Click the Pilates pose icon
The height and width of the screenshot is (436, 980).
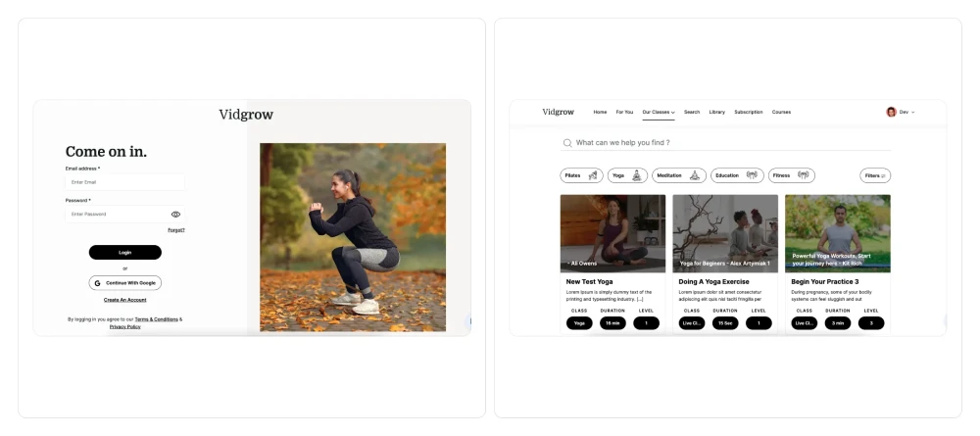click(x=593, y=175)
